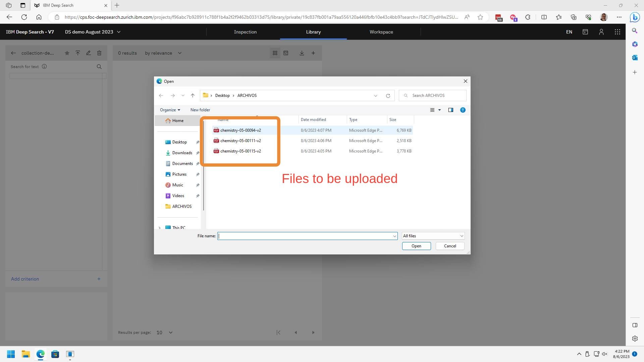Select file chemistry-05-00111-v2

pos(240,141)
